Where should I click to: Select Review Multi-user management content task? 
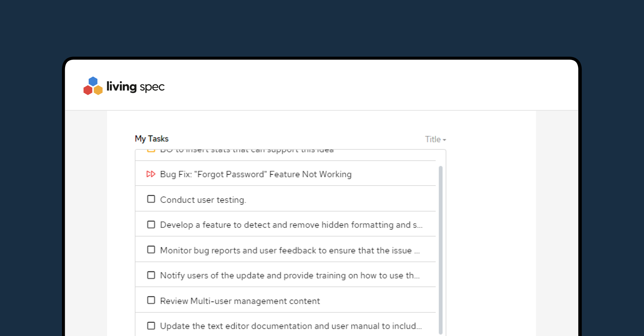coord(240,301)
